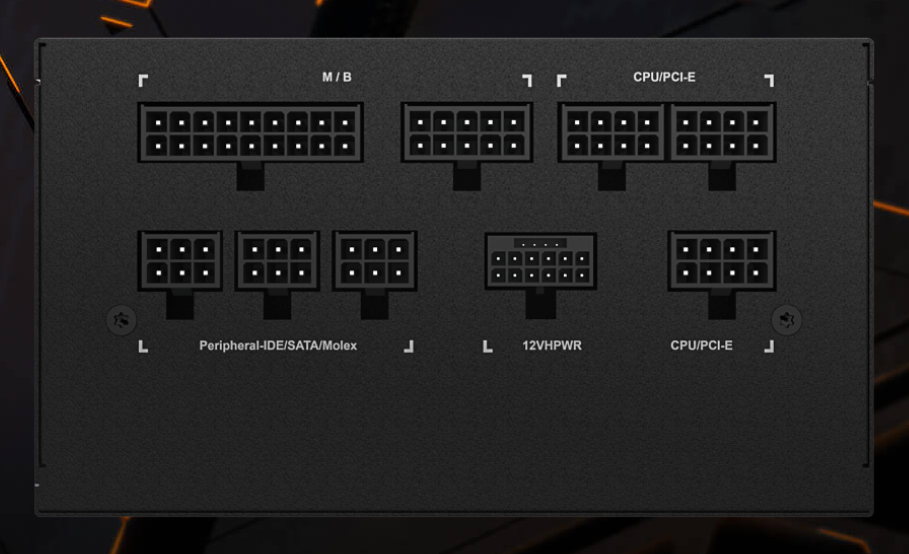Click the Peripheral-IDE/SATA/Molex label
The image size is (909, 554).
click(x=278, y=345)
